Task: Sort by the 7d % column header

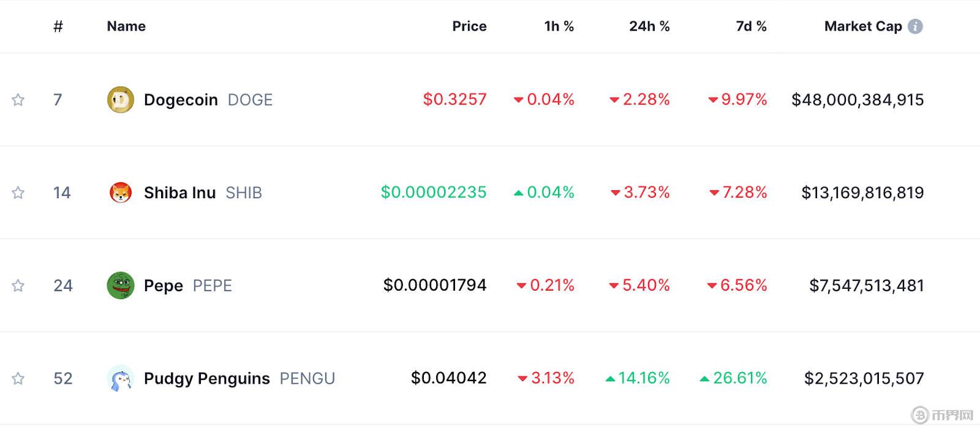Action: pos(751,26)
